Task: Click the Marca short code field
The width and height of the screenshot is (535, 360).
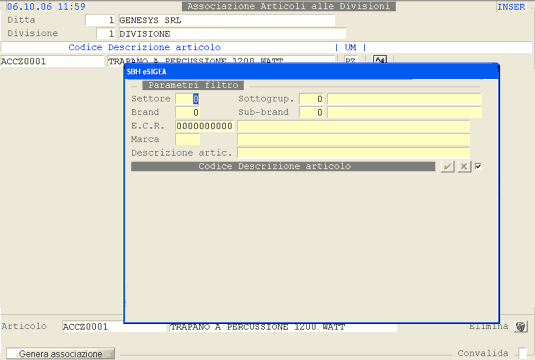Action: click(x=187, y=139)
